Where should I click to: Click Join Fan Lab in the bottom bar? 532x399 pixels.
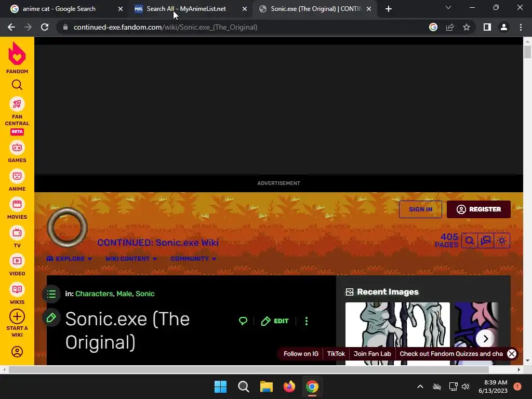pyautogui.click(x=372, y=354)
